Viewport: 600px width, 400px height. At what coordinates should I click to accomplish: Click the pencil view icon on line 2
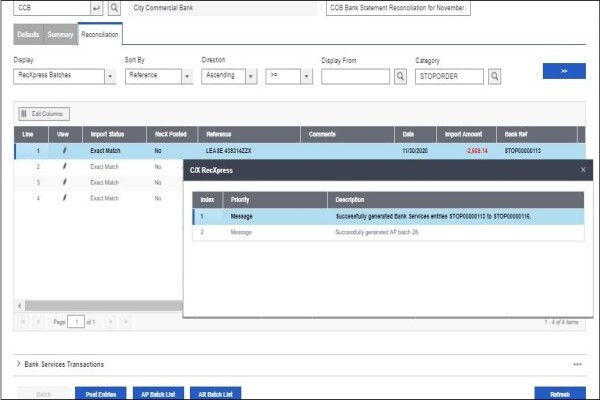point(64,167)
